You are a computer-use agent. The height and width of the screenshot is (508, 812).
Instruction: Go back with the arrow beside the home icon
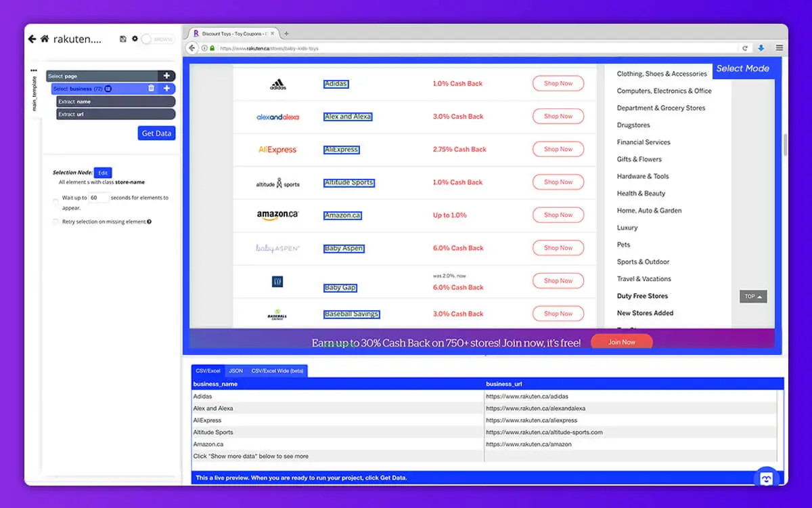tap(32, 39)
